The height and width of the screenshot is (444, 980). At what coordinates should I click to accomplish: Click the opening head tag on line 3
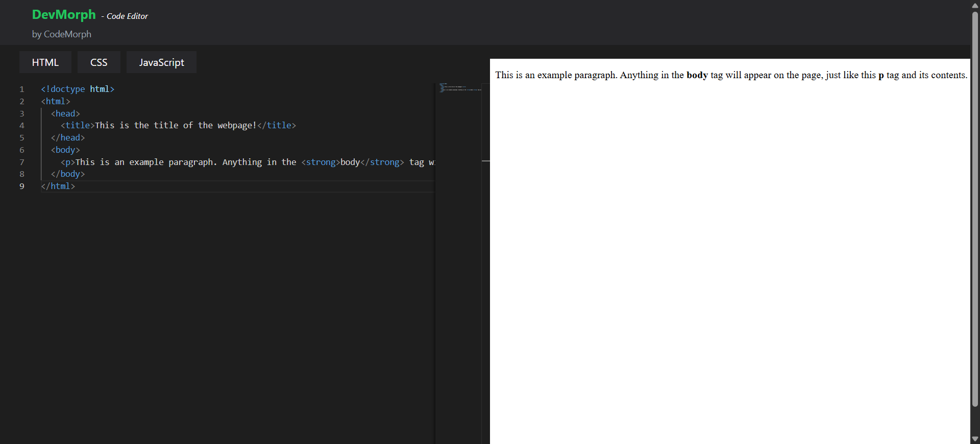click(x=65, y=113)
